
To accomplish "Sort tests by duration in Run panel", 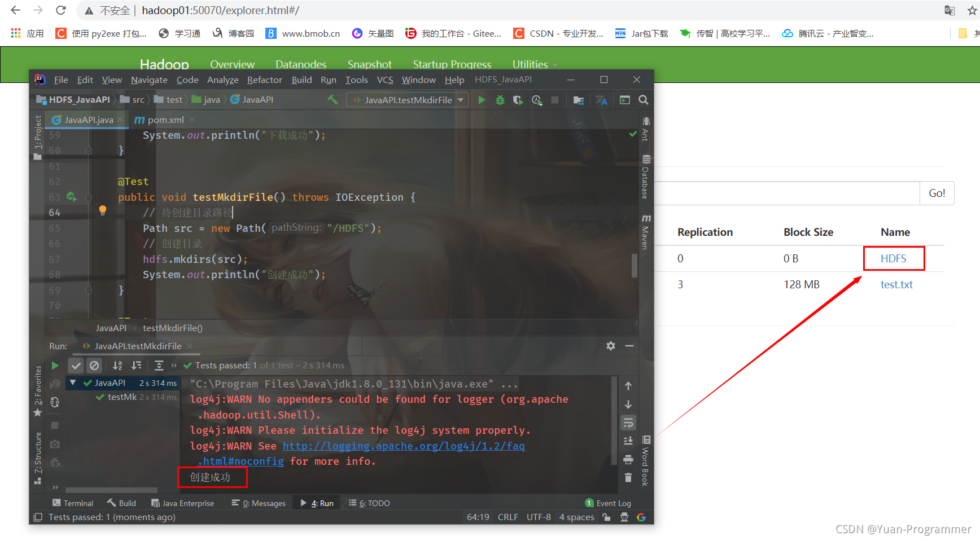I will (137, 366).
